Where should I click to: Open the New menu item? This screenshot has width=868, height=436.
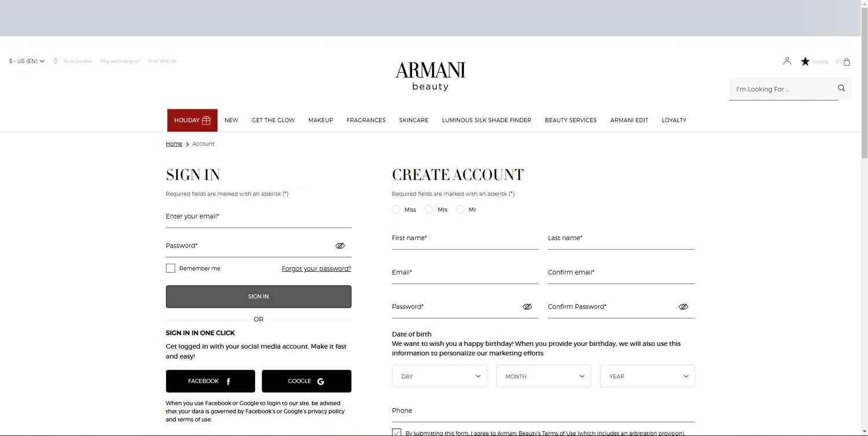pyautogui.click(x=231, y=120)
